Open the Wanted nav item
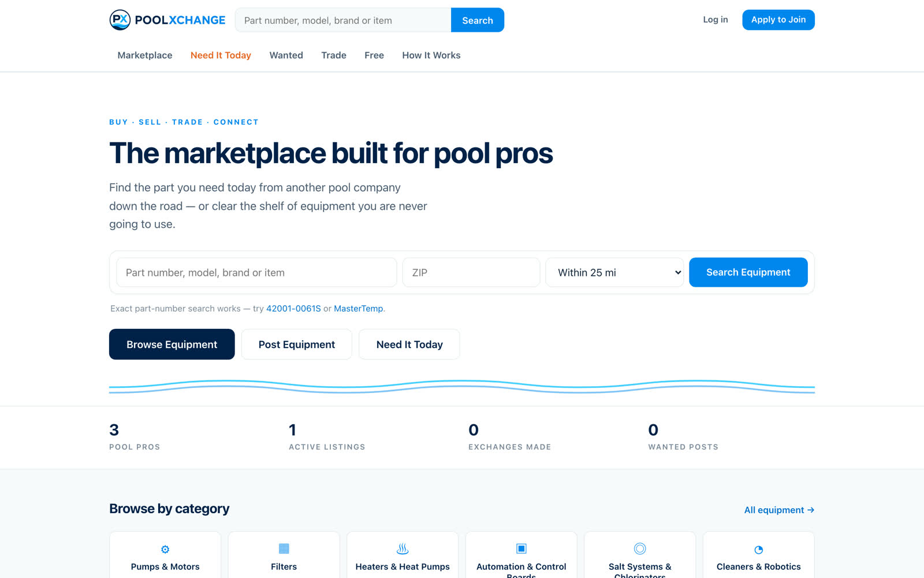 pos(286,55)
